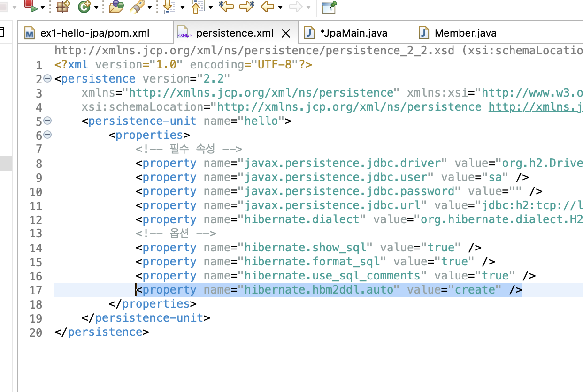The width and height of the screenshot is (583, 392).
Task: Click the Java file icon on JpaMain.java tab
Action: (309, 33)
